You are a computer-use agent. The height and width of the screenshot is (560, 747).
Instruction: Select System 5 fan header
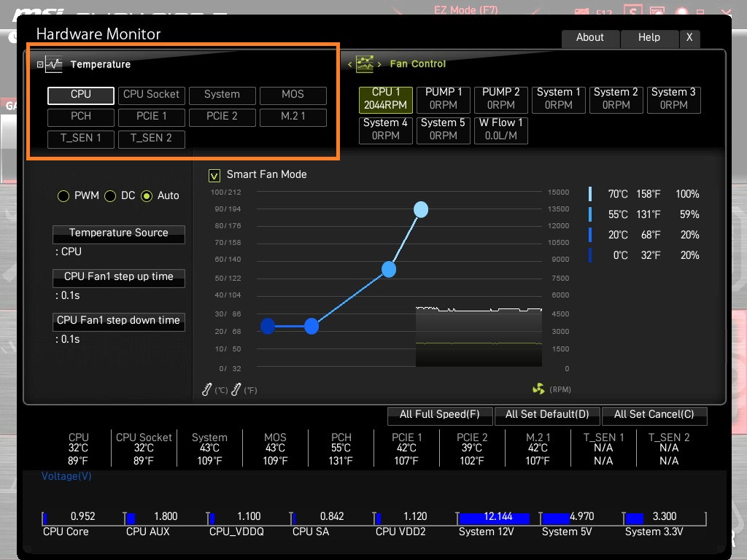click(444, 130)
